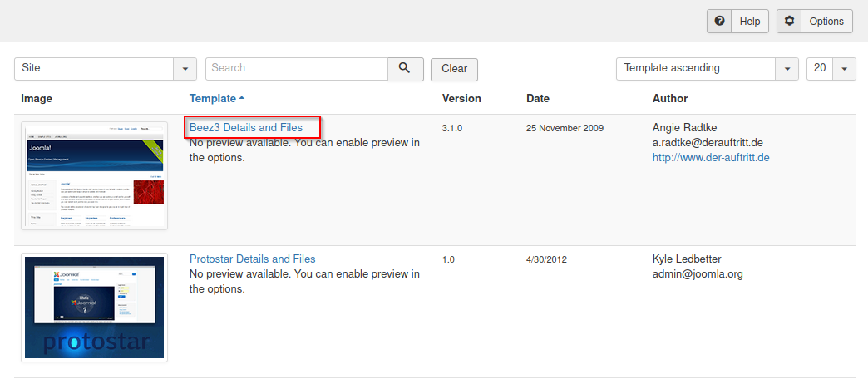Screen dimensions: 868x389
Task: Click the Options gear icon
Action: [x=789, y=22]
